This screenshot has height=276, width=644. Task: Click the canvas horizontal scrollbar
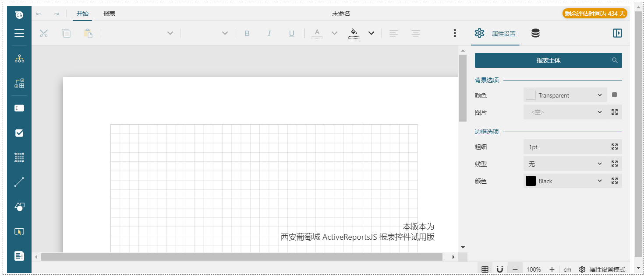coord(242,257)
